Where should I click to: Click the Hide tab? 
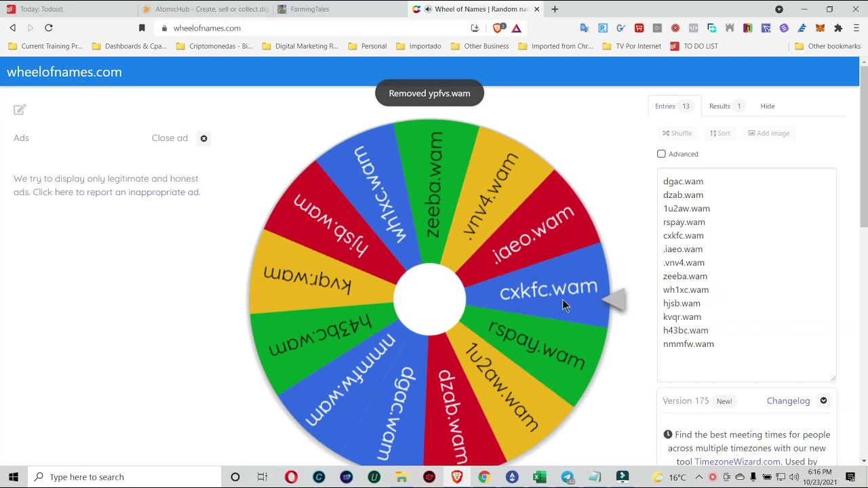pyautogui.click(x=768, y=106)
